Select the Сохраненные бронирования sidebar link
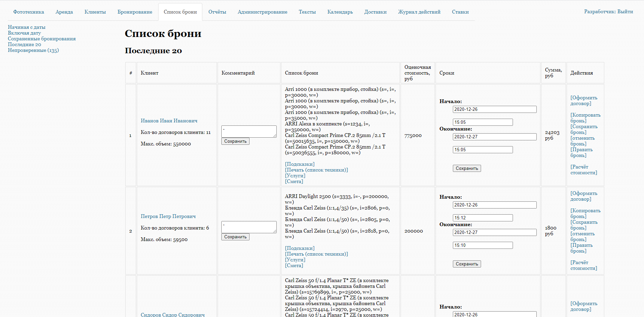Image resolution: width=644 pixels, height=317 pixels. 42,39
